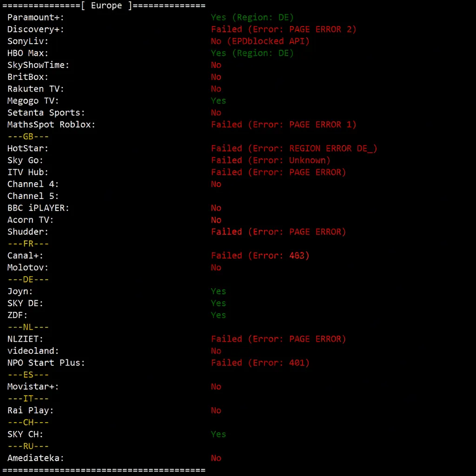Click HotStar's REGION ERROR DE_ message
476x476 pixels.
pos(294,148)
